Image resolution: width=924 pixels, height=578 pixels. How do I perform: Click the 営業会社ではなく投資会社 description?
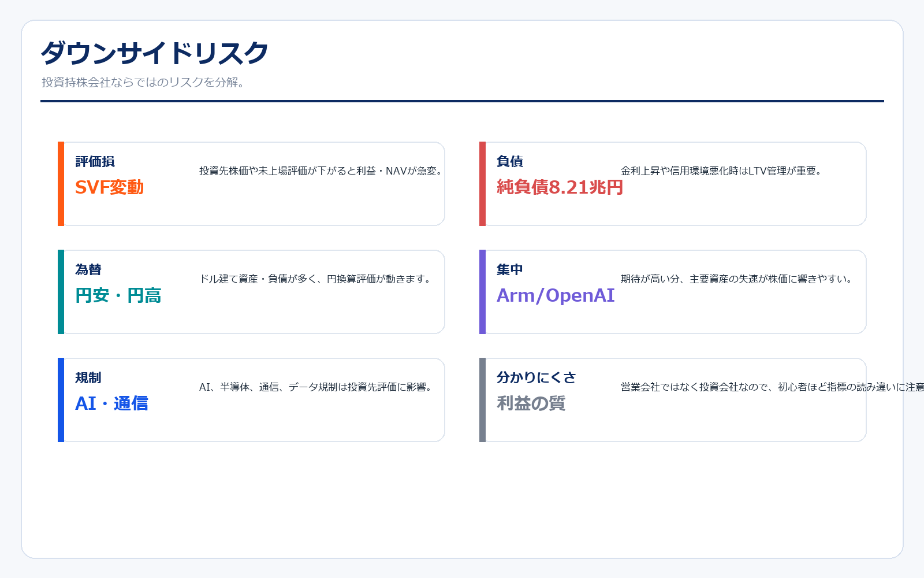[772, 387]
